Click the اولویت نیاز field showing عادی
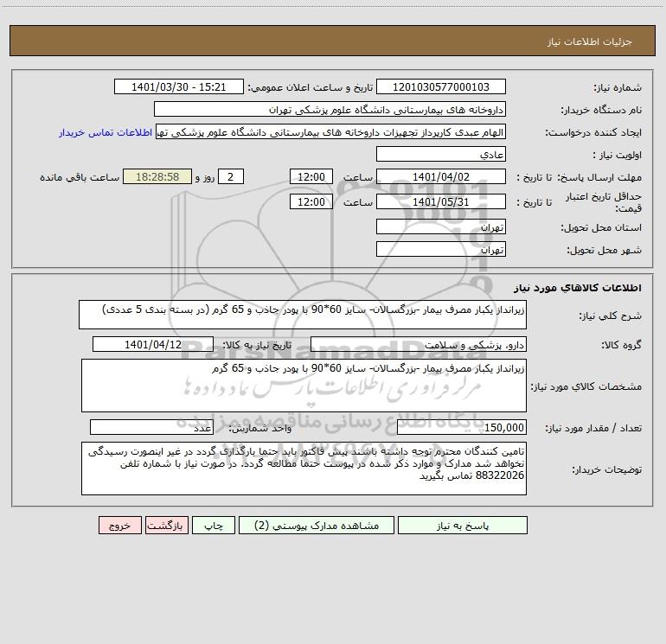The height and width of the screenshot is (644, 666). pyautogui.click(x=441, y=154)
